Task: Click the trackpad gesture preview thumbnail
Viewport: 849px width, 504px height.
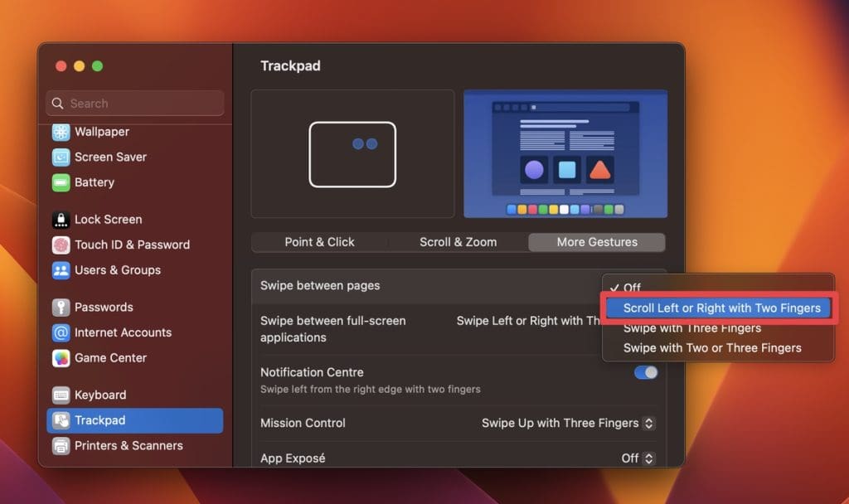Action: 352,153
